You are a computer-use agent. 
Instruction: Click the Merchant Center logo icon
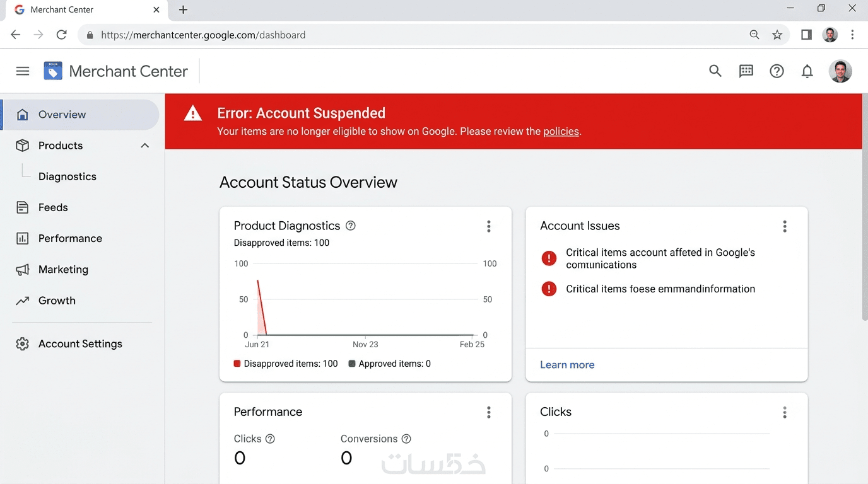coord(53,71)
